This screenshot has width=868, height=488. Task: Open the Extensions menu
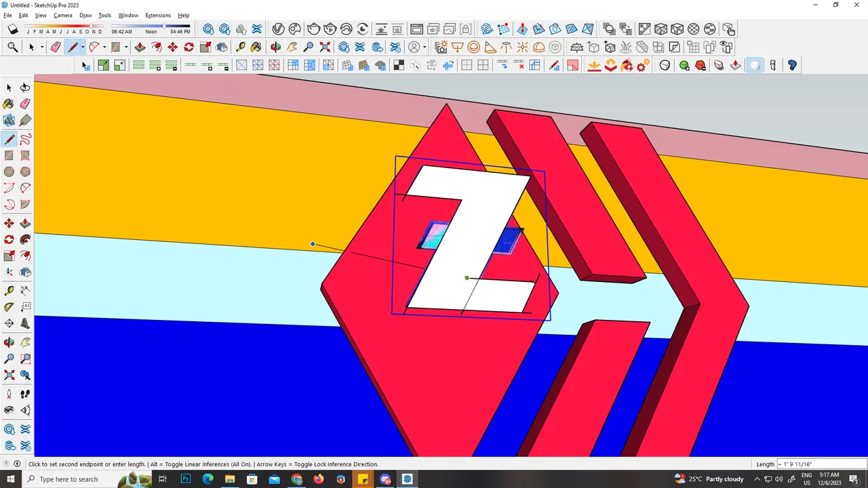pos(158,15)
